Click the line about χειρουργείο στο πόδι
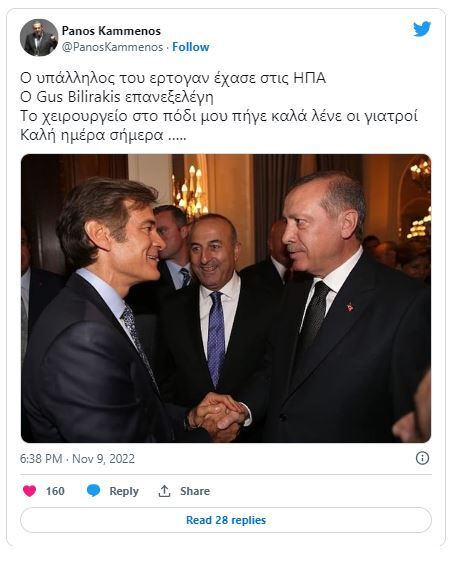 tap(219, 116)
